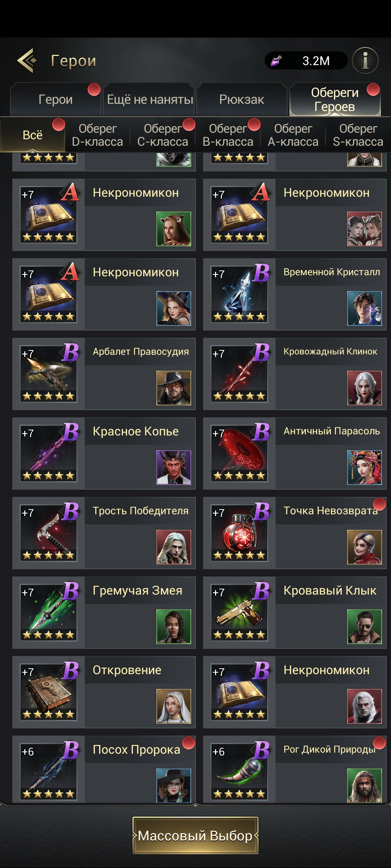Tap the Кровавый Клык golden pistol icon

click(240, 612)
